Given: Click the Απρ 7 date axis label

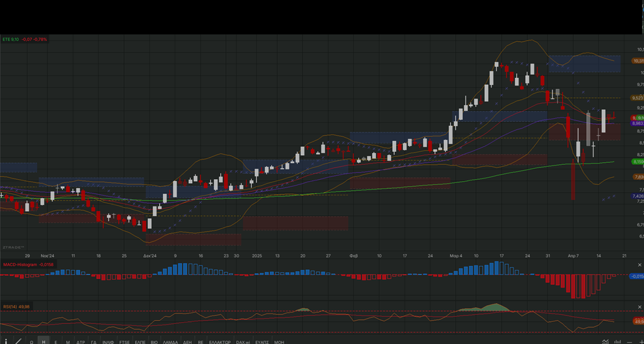Looking at the screenshot, I should tap(573, 256).
